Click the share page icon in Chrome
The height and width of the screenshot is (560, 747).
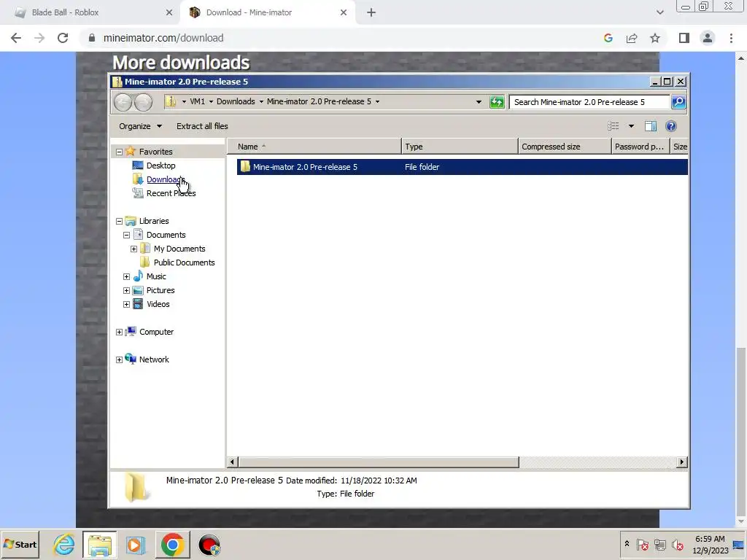tap(632, 38)
